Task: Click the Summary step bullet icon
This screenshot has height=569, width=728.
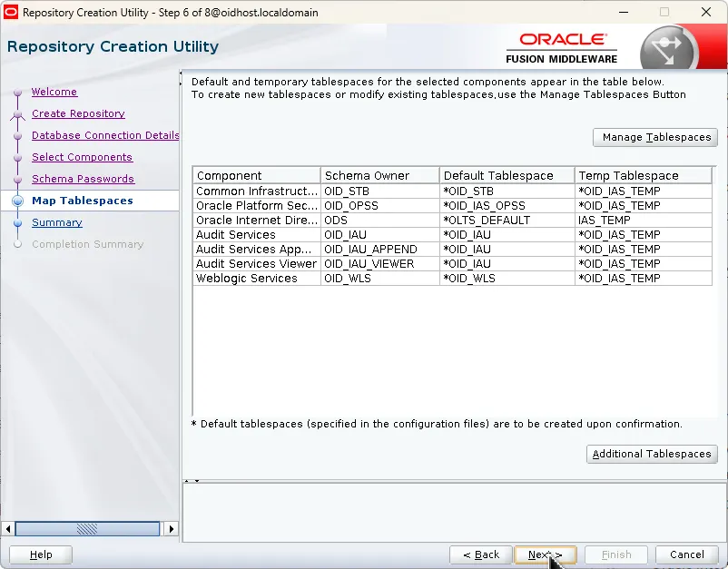Action: (x=16, y=223)
